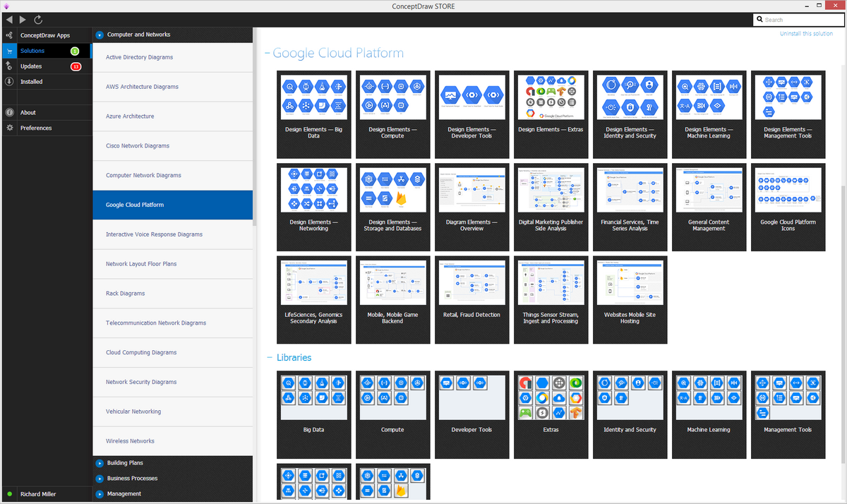Select Rack Diagrams solution

point(172,294)
